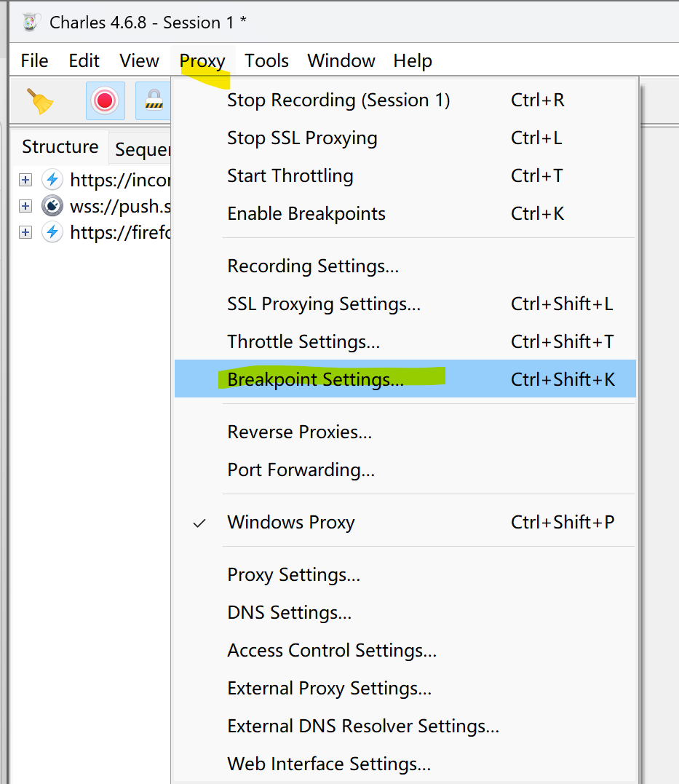Open SSL Proxying Settings...
This screenshot has height=784, width=679.
(405, 304)
